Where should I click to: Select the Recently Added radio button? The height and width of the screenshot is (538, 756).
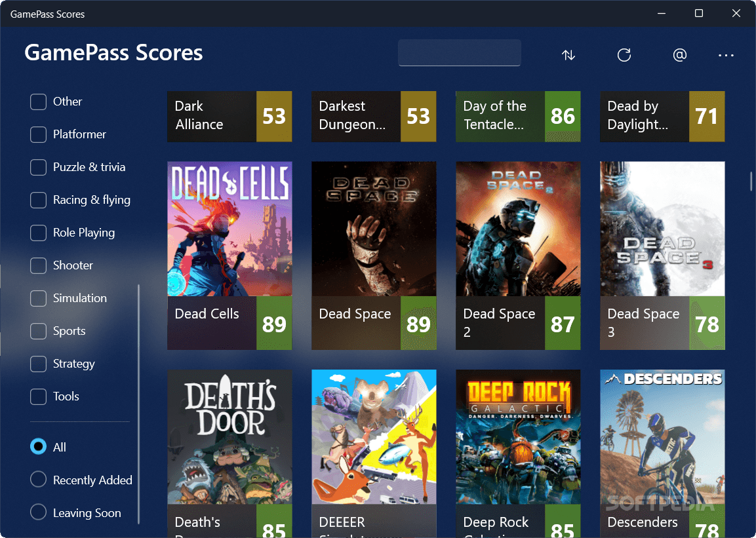click(x=38, y=479)
